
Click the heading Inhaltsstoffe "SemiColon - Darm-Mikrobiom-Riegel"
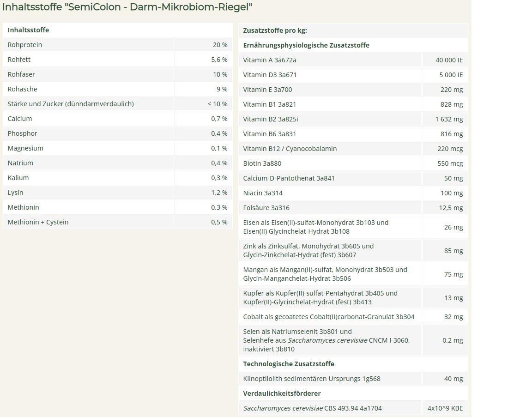pyautogui.click(x=127, y=7)
